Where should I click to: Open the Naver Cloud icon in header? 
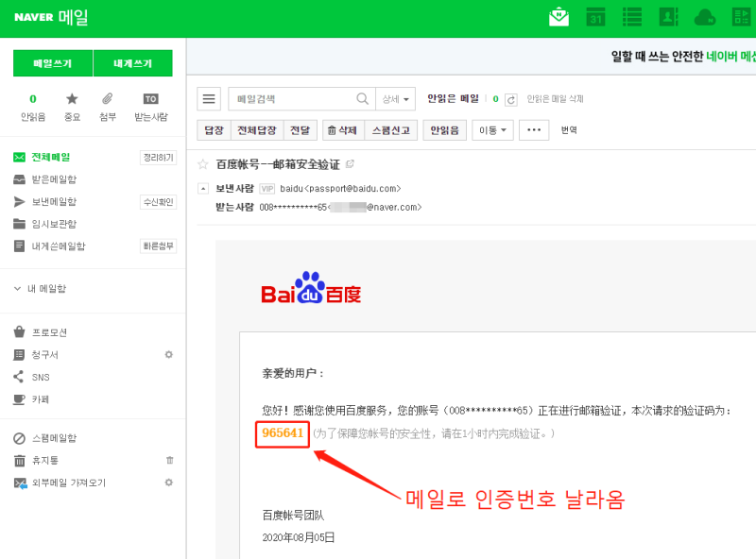point(705,17)
